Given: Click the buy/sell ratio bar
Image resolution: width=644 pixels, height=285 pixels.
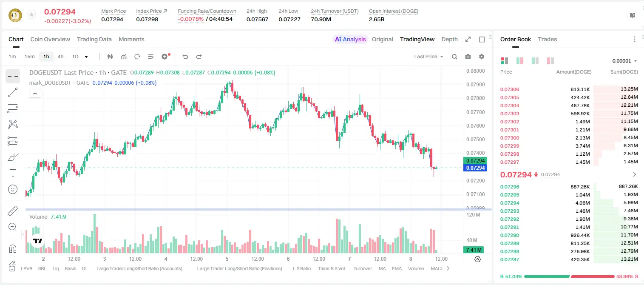Looking at the screenshot, I should [569, 276].
